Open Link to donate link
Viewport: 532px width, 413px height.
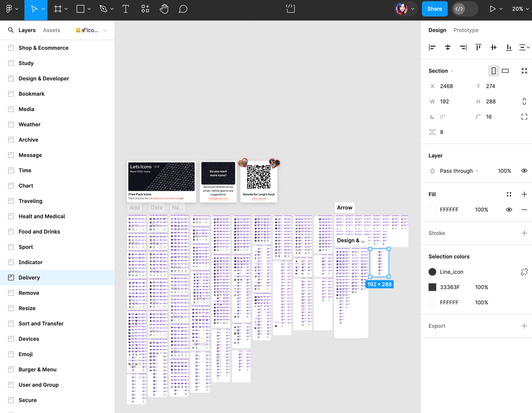[259, 199]
